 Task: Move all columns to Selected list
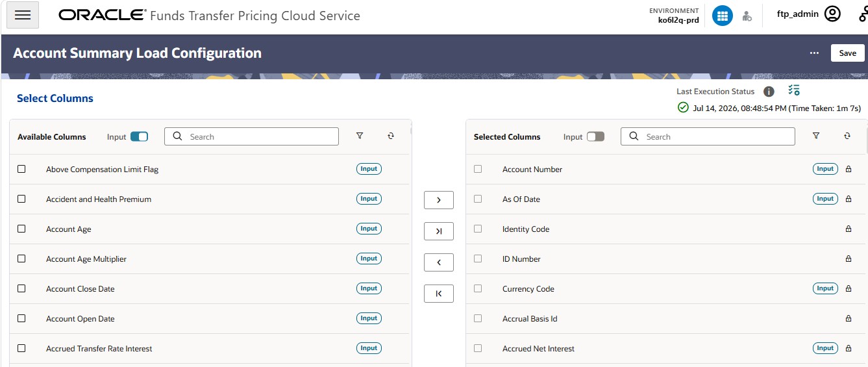[439, 231]
